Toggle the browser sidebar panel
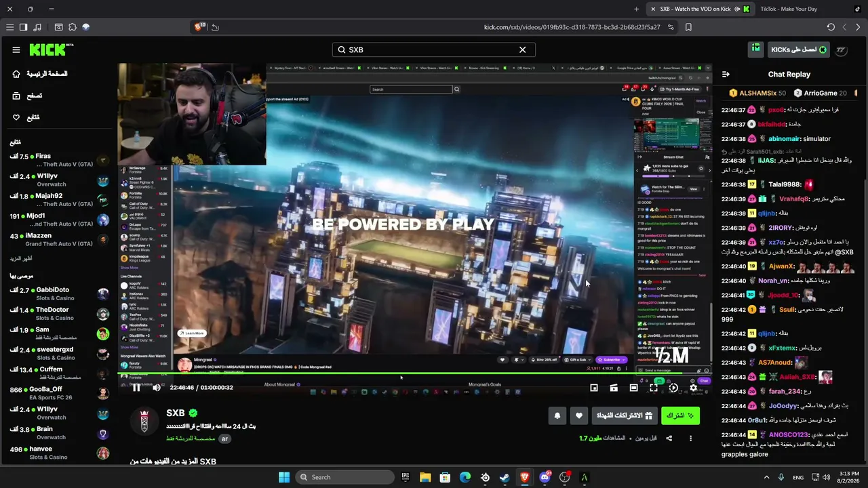Image resolution: width=868 pixels, height=488 pixels. (23, 27)
